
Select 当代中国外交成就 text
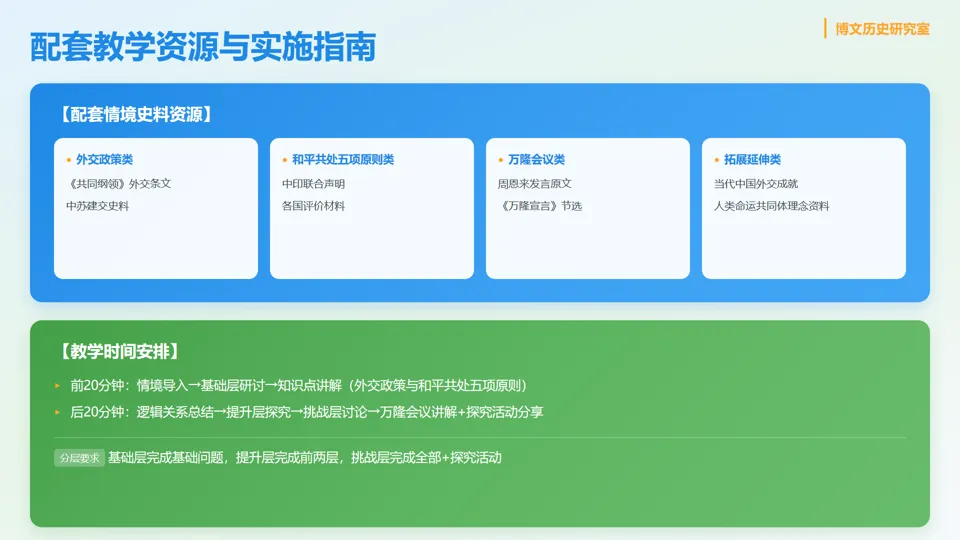tap(756, 184)
